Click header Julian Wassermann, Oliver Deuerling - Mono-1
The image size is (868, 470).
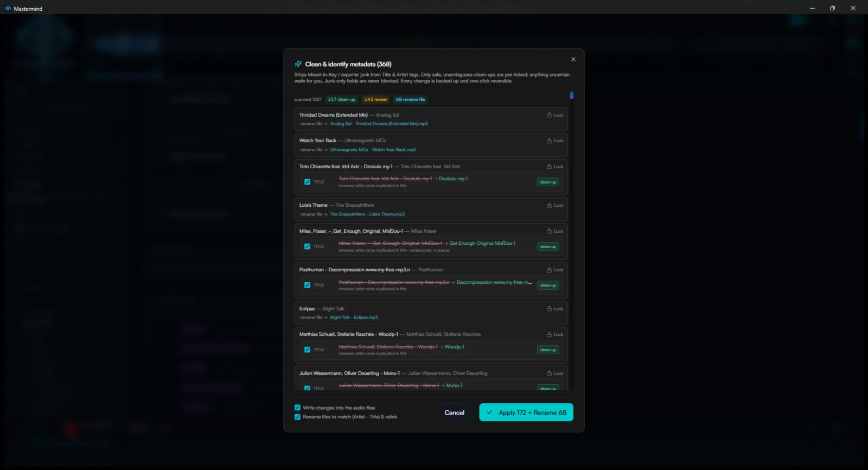[349, 373]
